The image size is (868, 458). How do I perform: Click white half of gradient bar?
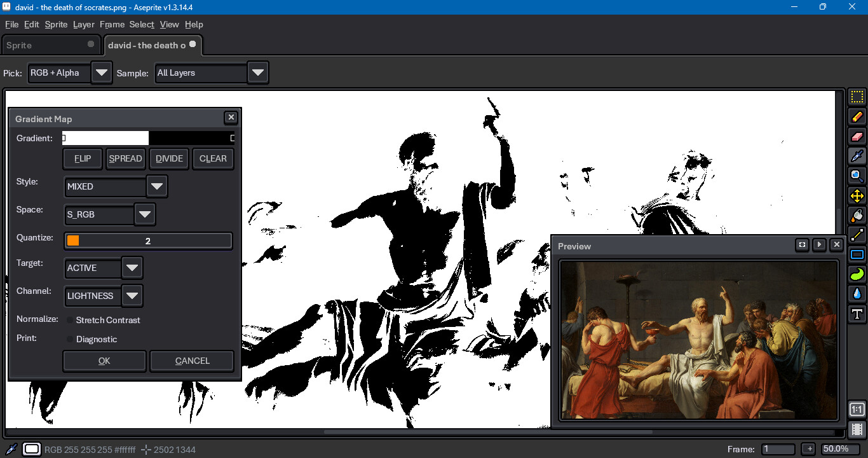(105, 138)
